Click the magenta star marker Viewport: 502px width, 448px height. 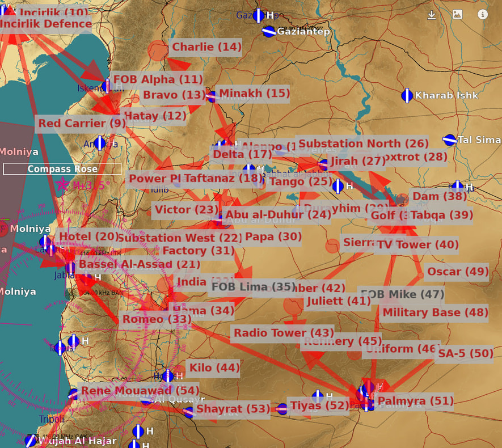point(62,185)
